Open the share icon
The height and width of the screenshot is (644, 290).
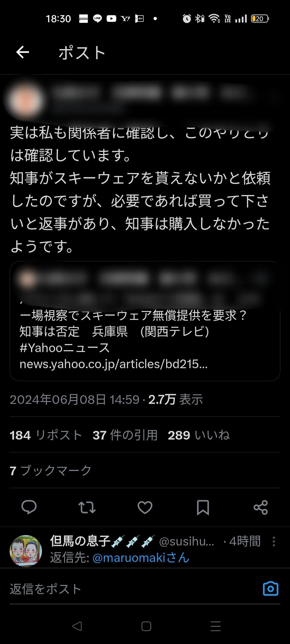pos(261,507)
